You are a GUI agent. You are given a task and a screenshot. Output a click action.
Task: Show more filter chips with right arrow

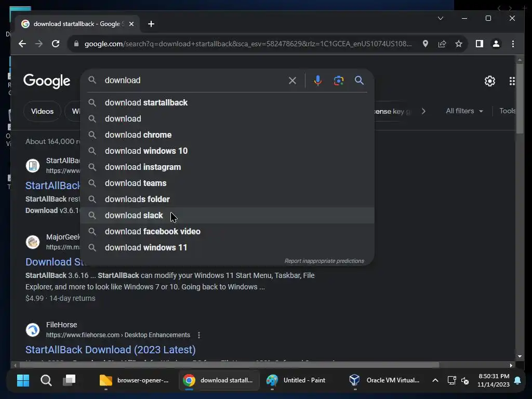point(423,111)
